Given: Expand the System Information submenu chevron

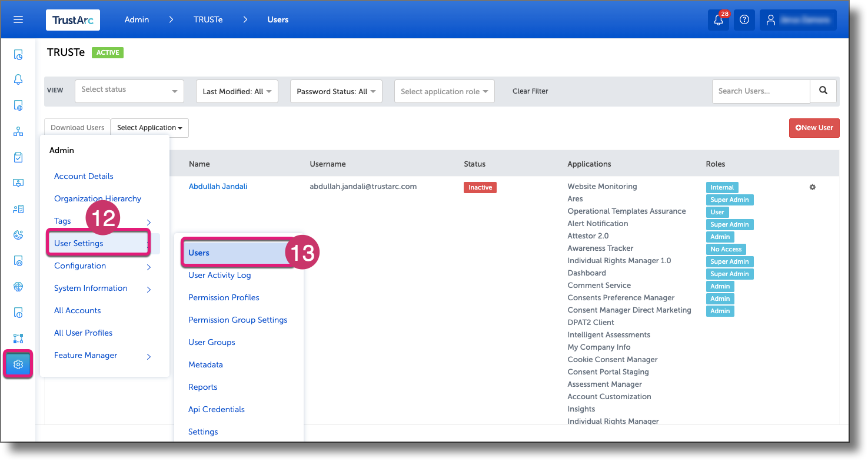Looking at the screenshot, I should [148, 289].
